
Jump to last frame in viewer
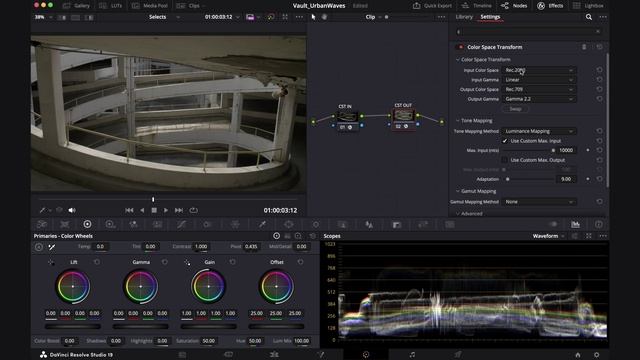point(179,210)
